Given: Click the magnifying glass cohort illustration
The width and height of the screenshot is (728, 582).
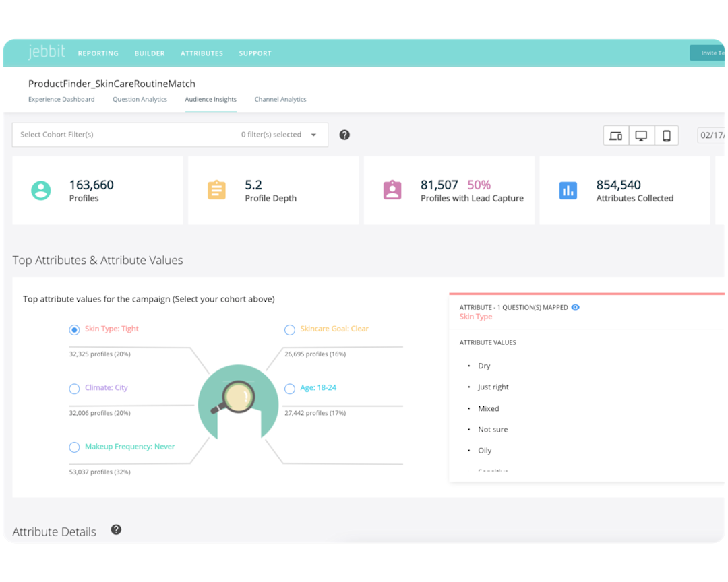Looking at the screenshot, I should [238, 402].
